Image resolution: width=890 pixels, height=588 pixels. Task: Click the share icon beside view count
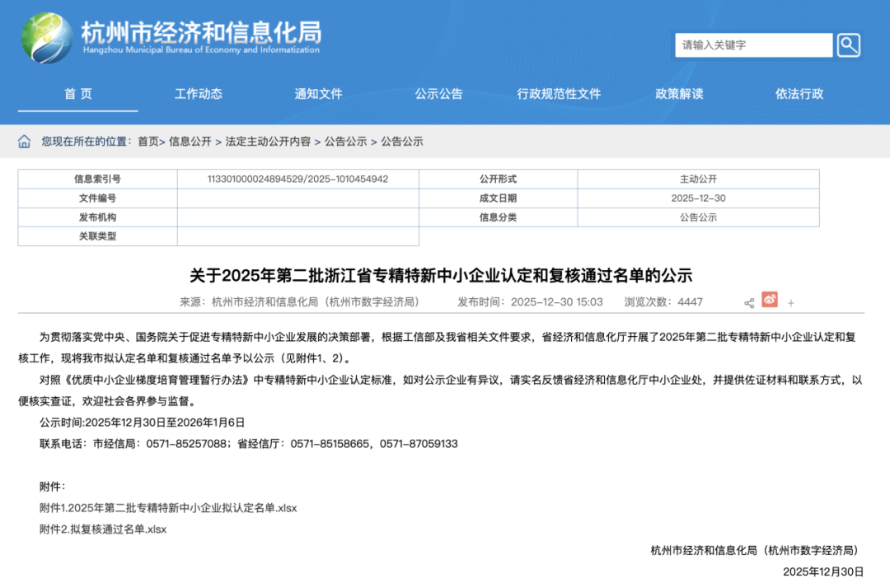point(748,302)
